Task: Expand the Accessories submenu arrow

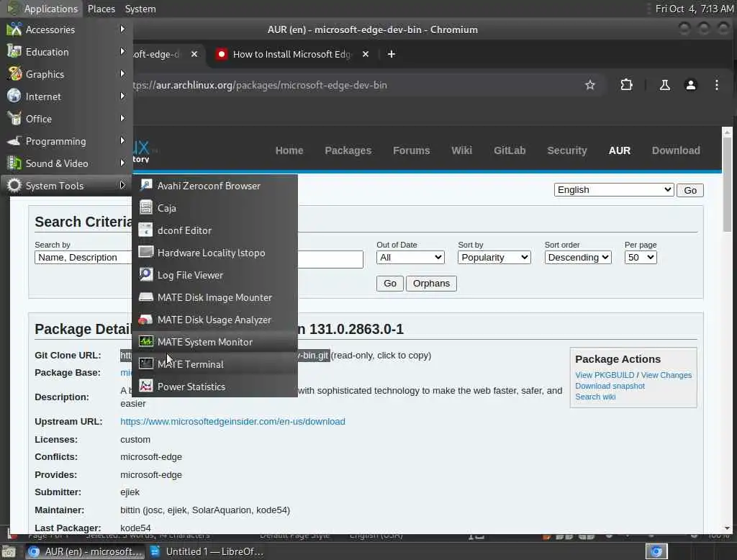Action: pyautogui.click(x=122, y=30)
